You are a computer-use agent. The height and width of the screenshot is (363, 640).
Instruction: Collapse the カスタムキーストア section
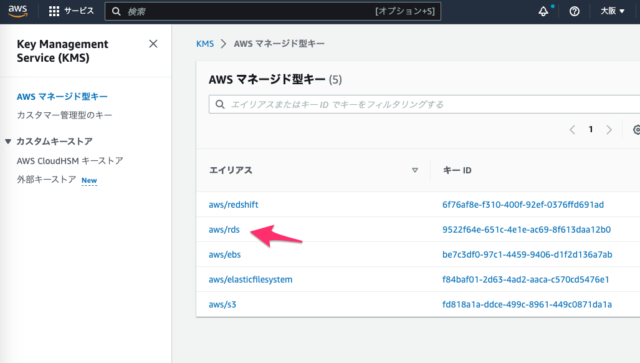[x=8, y=141]
